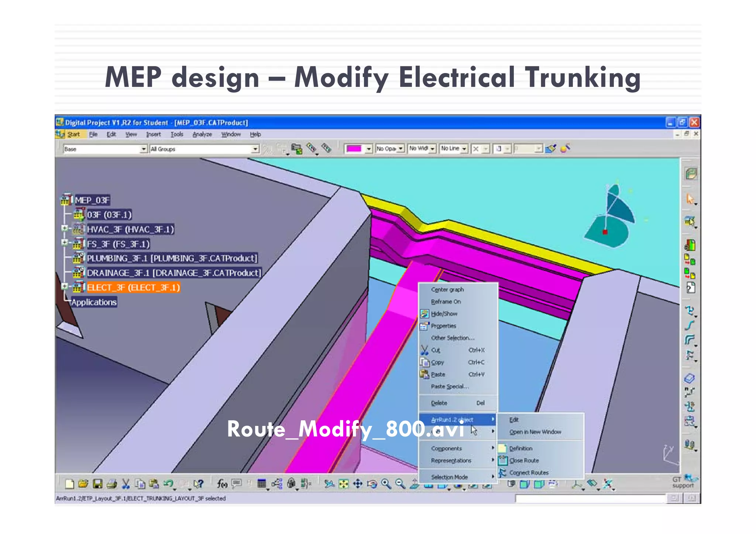The height and width of the screenshot is (534, 756).
Task: Click the Copy icon in bottom toolbar
Action: tap(140, 484)
